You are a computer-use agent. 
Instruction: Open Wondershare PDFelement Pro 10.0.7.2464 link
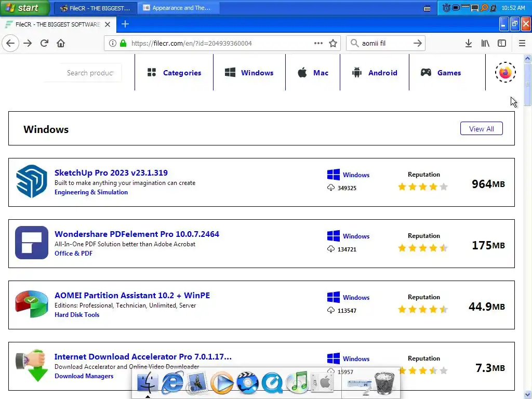click(137, 234)
